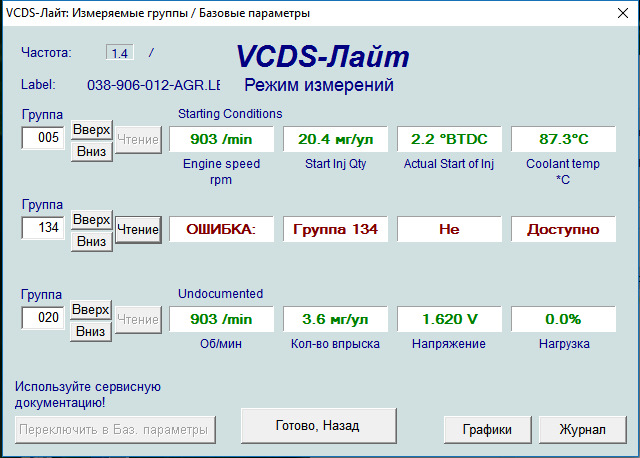Screen dimensions: 640x458
Task: Click the Готово, Назад button
Action: point(318,426)
